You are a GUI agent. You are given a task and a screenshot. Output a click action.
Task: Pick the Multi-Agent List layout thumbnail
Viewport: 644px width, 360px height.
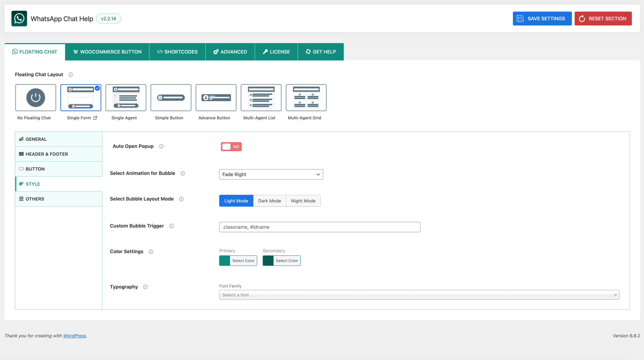point(261,97)
